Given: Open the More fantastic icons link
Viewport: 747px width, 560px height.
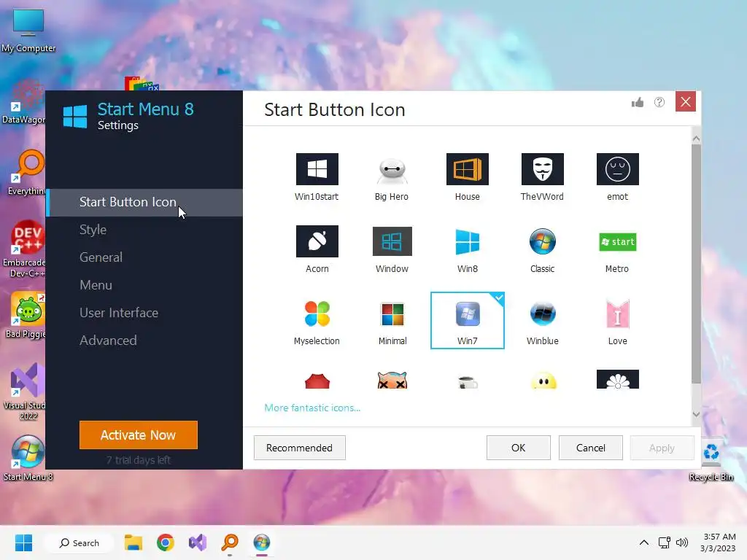Looking at the screenshot, I should [x=312, y=408].
